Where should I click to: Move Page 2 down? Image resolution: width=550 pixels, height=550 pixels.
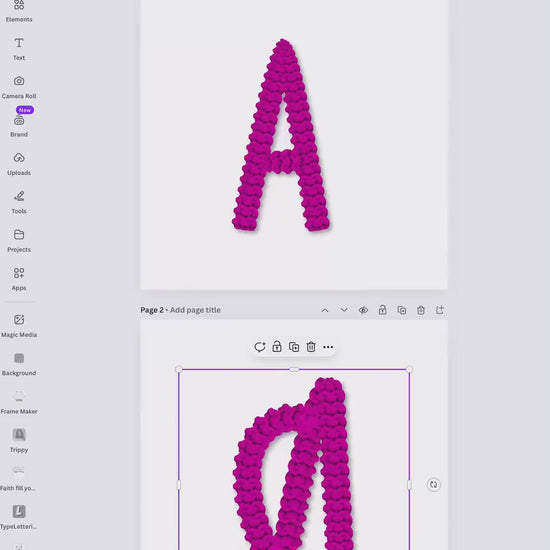[x=344, y=310]
